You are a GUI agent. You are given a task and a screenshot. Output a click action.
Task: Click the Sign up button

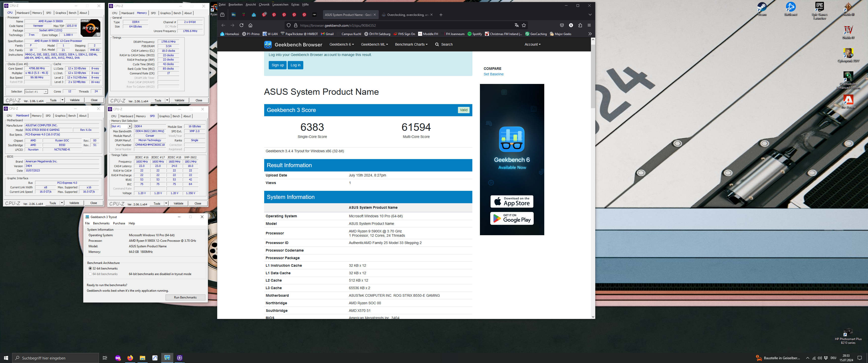point(278,65)
